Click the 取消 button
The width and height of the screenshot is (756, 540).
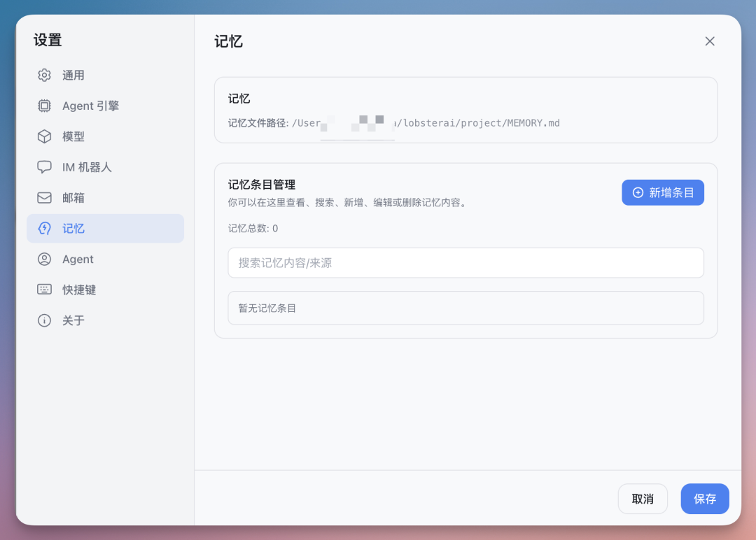(643, 499)
